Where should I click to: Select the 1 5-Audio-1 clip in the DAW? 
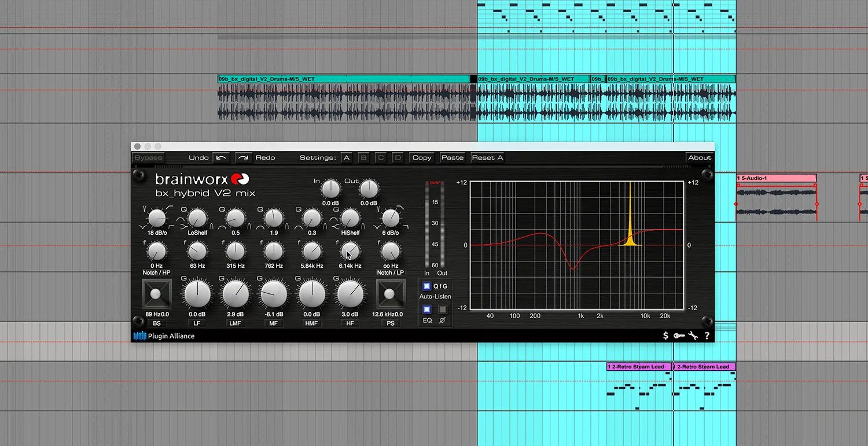click(x=776, y=178)
